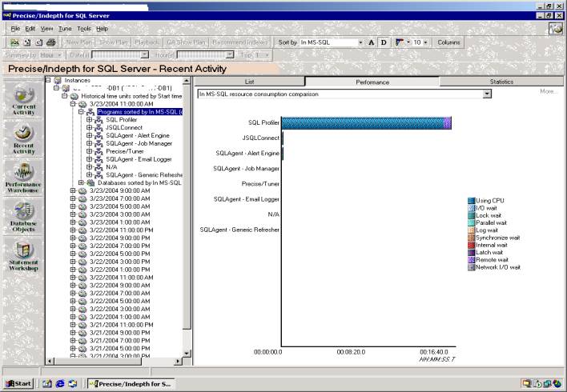Click the top-right application logo icon
This screenshot has height=392, width=567.
556,29
